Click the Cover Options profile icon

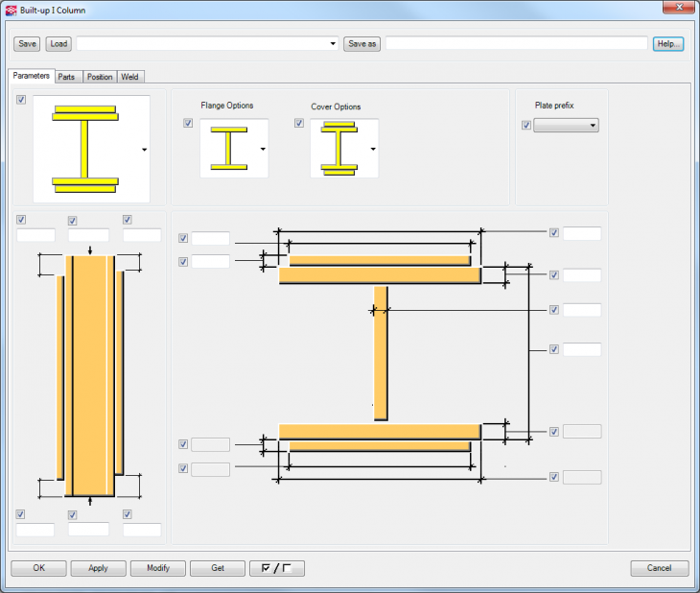338,149
